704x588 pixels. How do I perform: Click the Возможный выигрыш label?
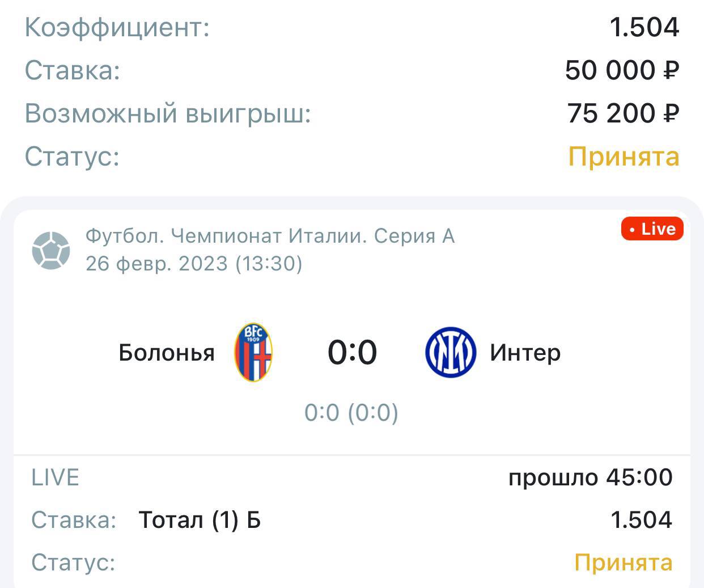(x=168, y=113)
